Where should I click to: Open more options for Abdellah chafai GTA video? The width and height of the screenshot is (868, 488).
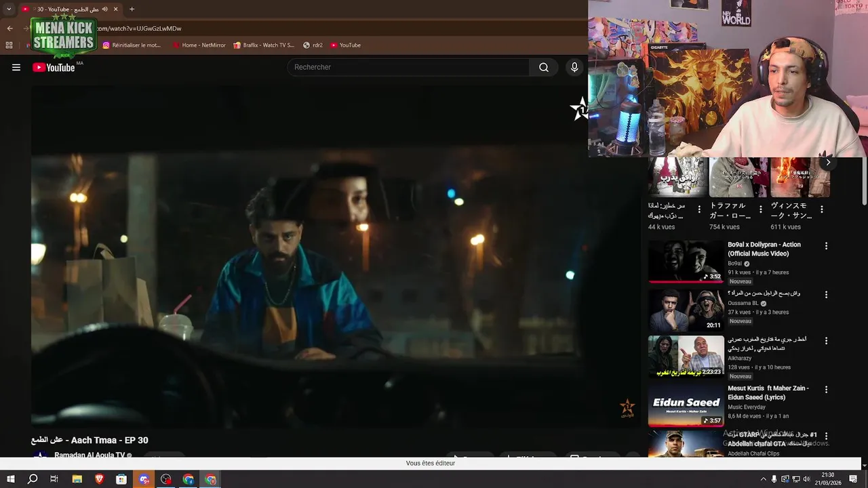pyautogui.click(x=826, y=436)
